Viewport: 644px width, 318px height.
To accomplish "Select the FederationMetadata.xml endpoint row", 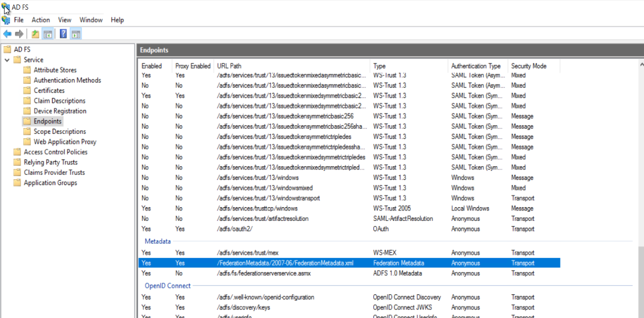I will click(x=349, y=263).
